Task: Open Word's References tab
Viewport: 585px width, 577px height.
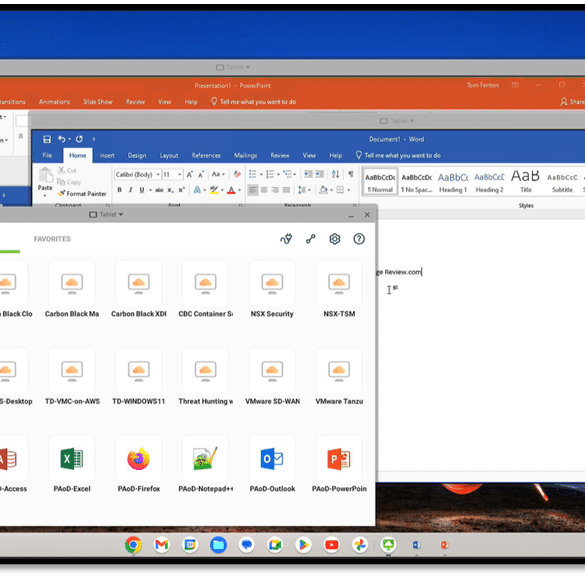Action: pos(206,156)
